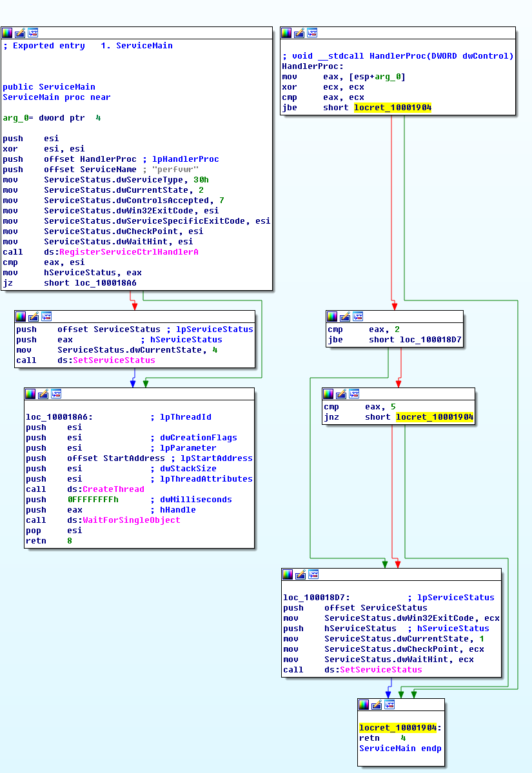Click the color icon on the loc_100018A6 block
The image size is (532, 773).
[31, 394]
